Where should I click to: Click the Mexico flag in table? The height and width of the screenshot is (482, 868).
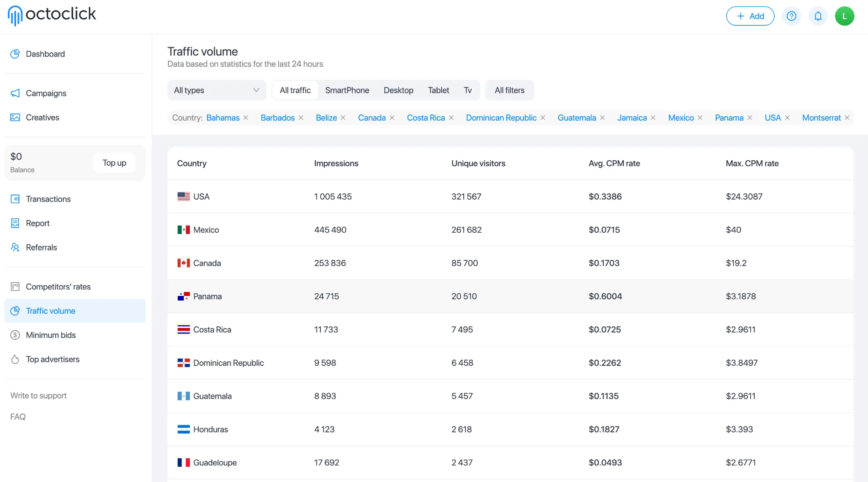tap(184, 230)
